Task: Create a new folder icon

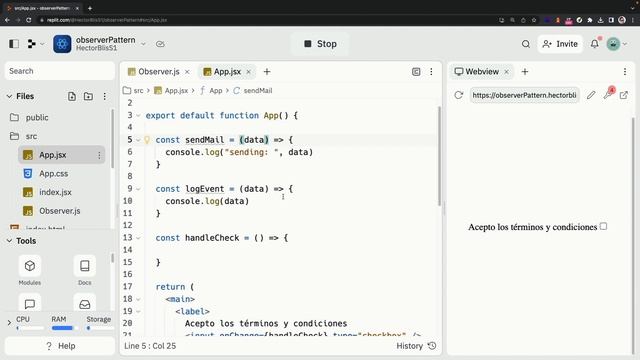Action: point(88,96)
